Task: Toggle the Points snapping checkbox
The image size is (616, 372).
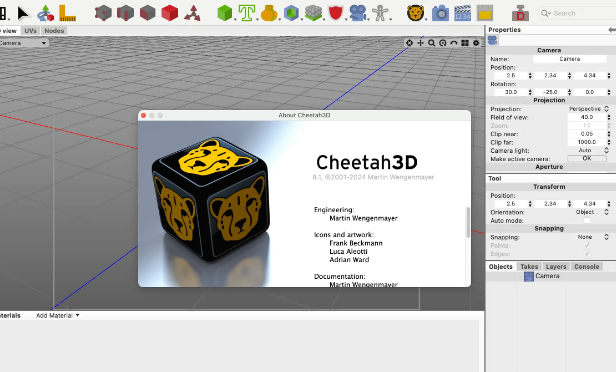Action: pos(587,246)
